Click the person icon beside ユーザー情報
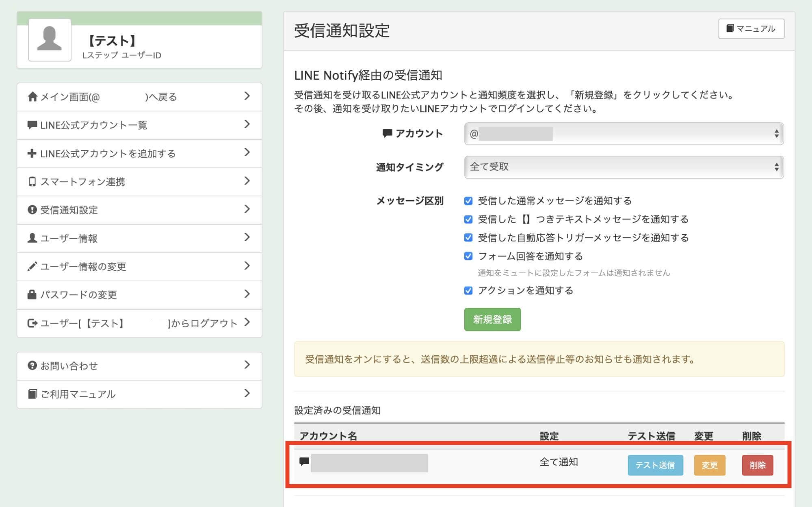Screen dimensions: 812x507 (32, 238)
